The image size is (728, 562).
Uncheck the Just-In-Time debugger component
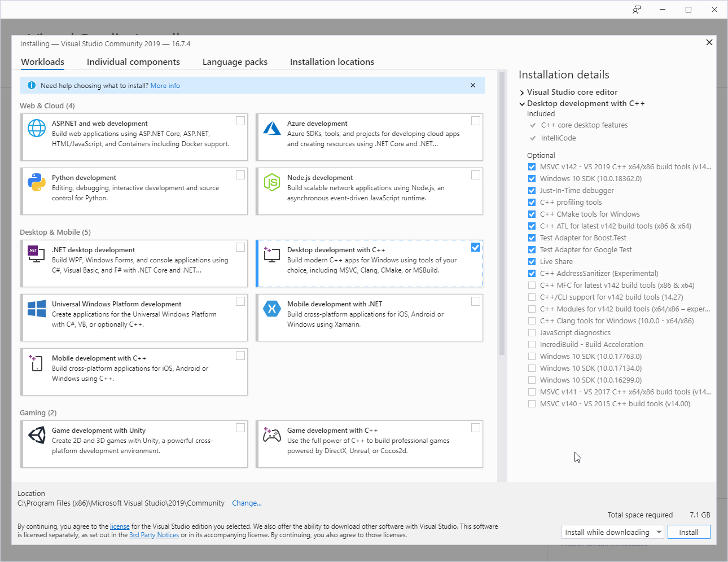click(532, 190)
